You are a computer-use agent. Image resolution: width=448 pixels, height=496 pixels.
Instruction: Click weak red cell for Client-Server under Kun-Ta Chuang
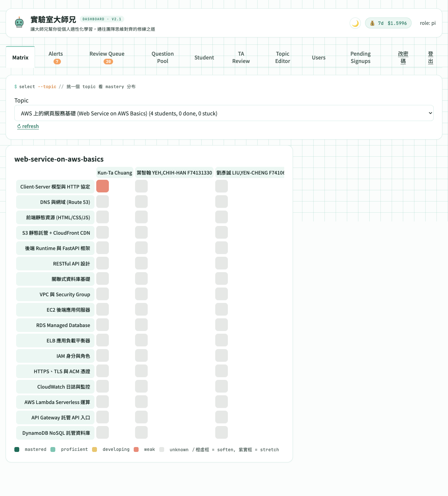[103, 186]
